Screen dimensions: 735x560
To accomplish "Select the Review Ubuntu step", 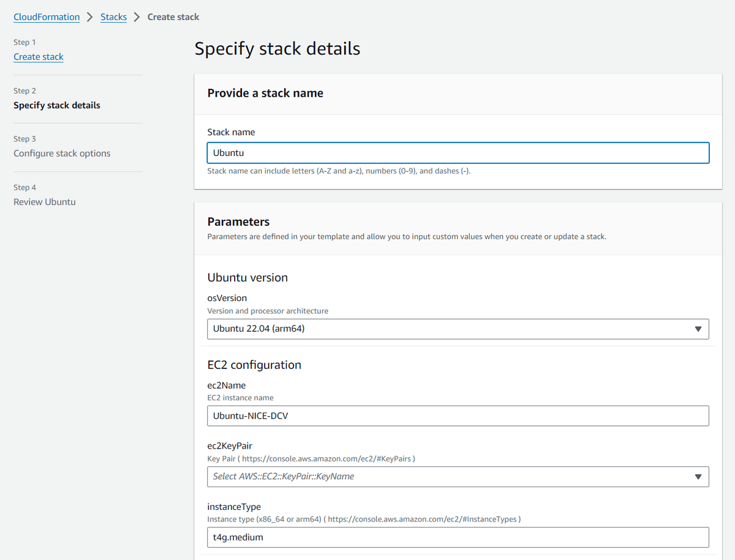I will pyautogui.click(x=45, y=202).
